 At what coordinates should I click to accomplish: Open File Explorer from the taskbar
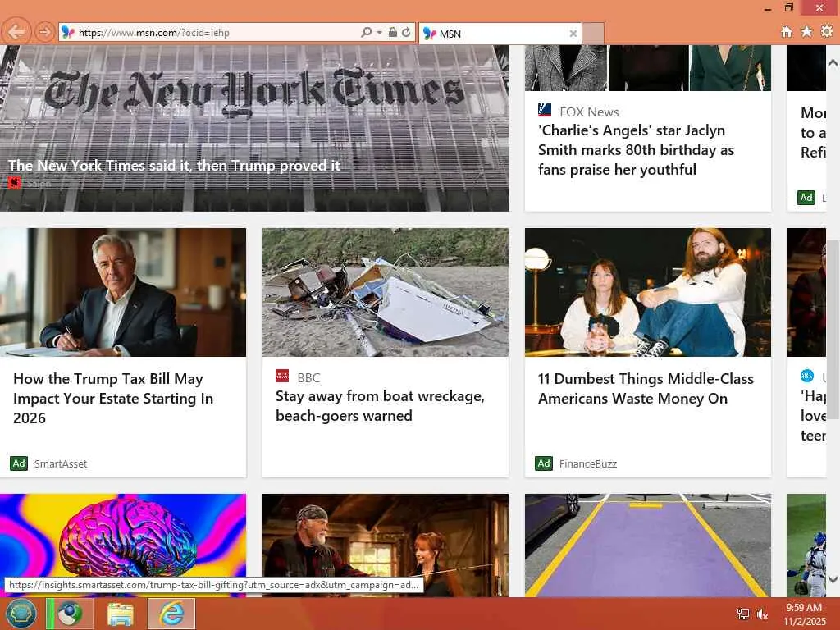120,614
